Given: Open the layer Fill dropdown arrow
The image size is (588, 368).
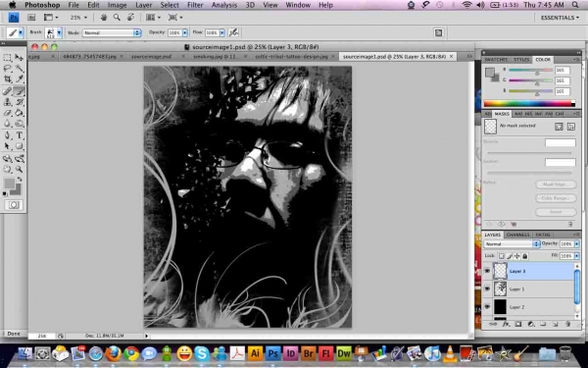Looking at the screenshot, I should tap(577, 256).
